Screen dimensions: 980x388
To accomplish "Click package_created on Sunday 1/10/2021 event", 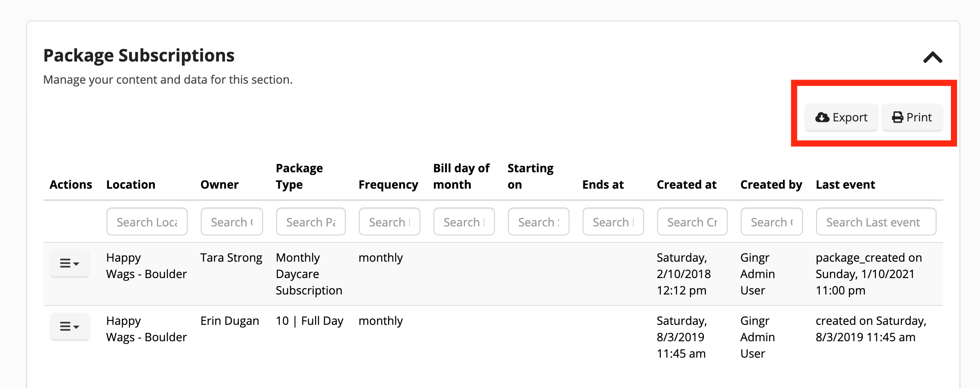I will (869, 274).
